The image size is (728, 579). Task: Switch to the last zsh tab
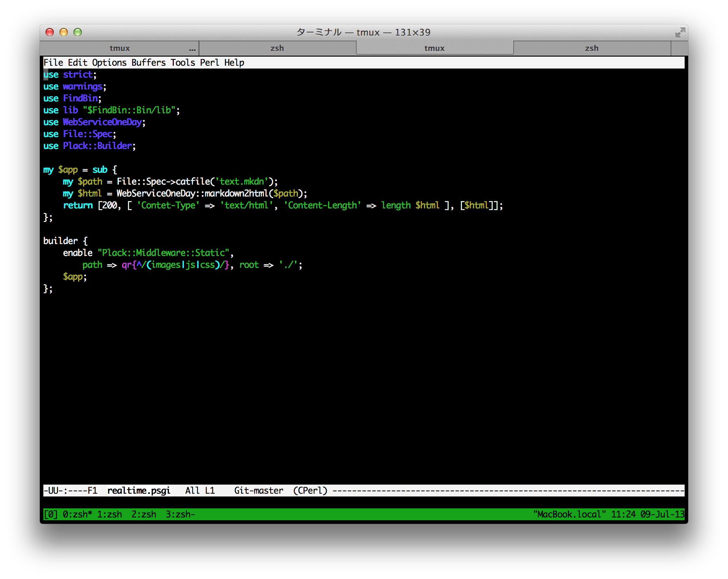(592, 48)
